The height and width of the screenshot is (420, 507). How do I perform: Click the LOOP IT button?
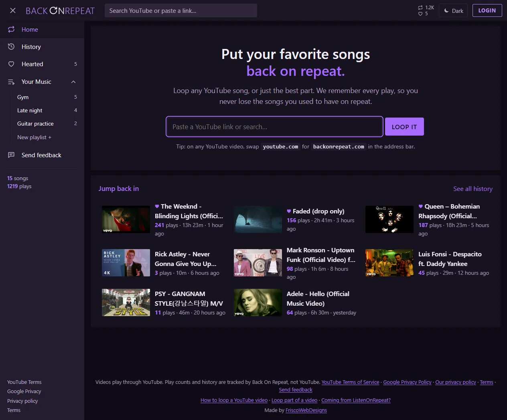point(404,127)
